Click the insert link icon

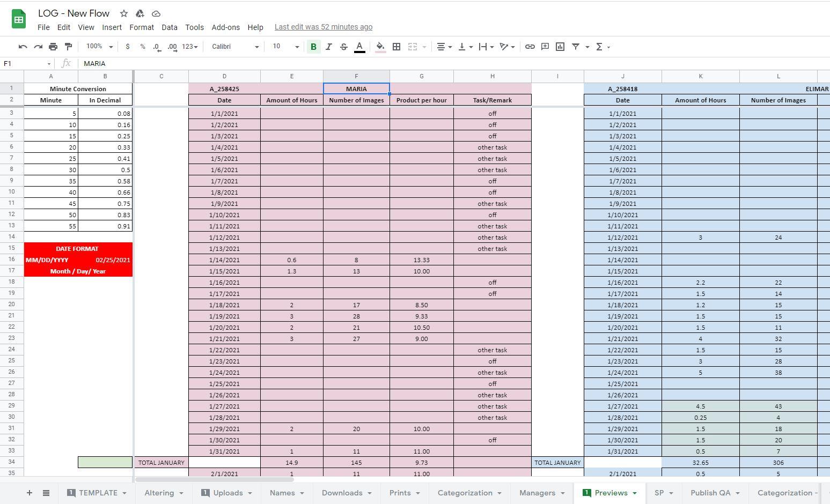[530, 47]
